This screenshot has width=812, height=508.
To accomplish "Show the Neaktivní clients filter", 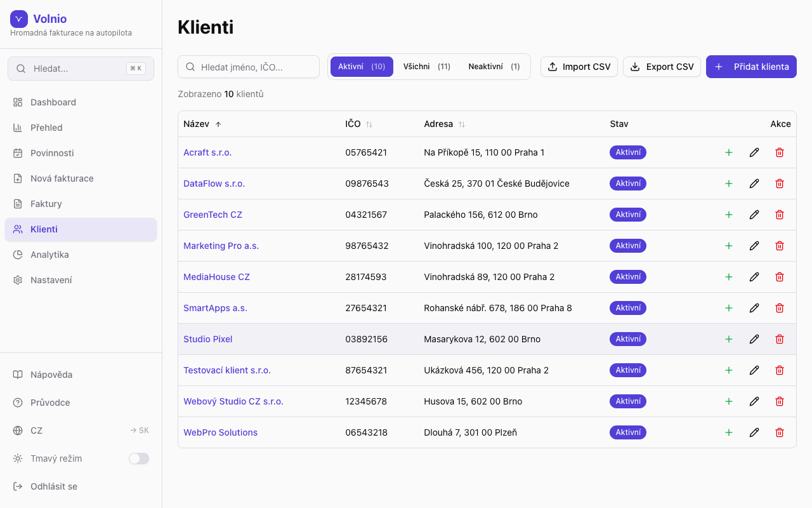I will point(494,67).
